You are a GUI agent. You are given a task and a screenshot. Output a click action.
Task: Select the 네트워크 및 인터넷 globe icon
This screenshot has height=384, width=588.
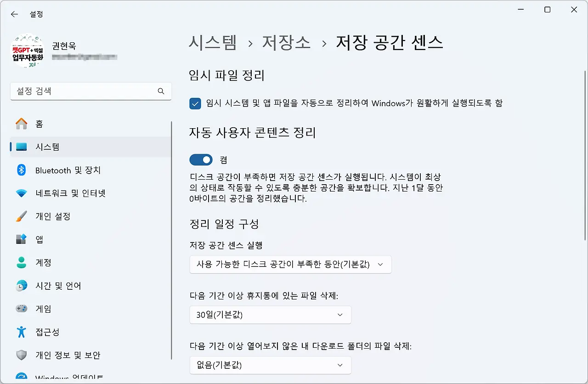coord(22,193)
